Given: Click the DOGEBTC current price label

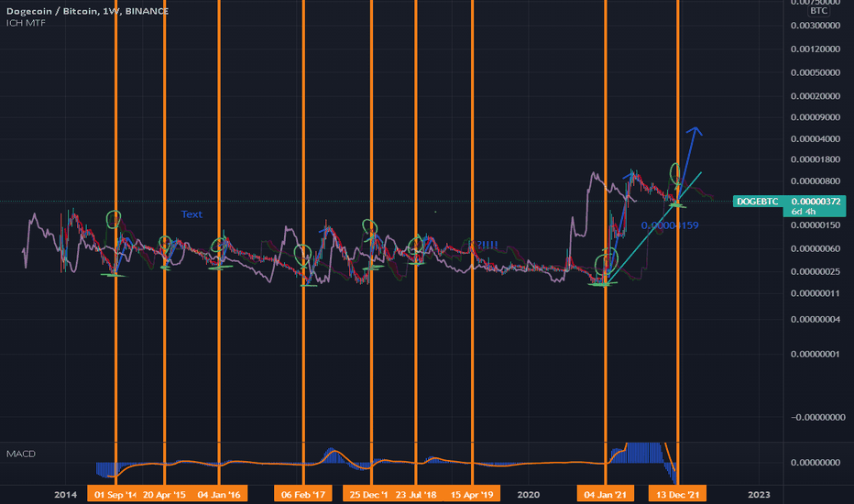Looking at the screenshot, I should pos(789,202).
